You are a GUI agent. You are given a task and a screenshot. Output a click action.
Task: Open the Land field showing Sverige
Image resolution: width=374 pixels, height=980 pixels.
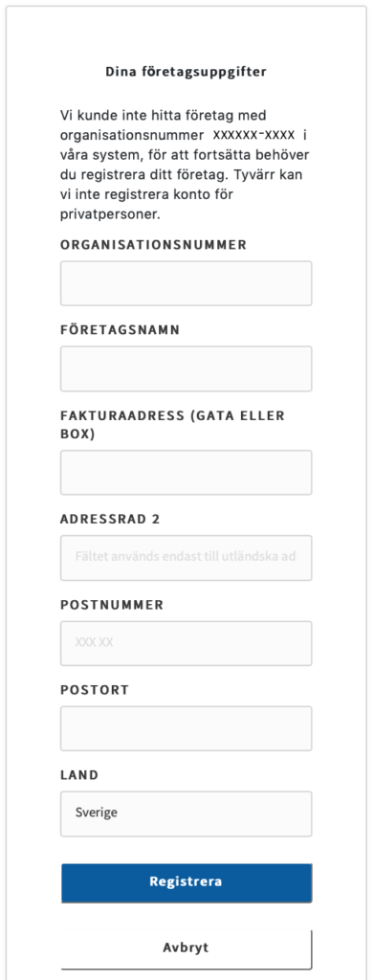coord(187,813)
